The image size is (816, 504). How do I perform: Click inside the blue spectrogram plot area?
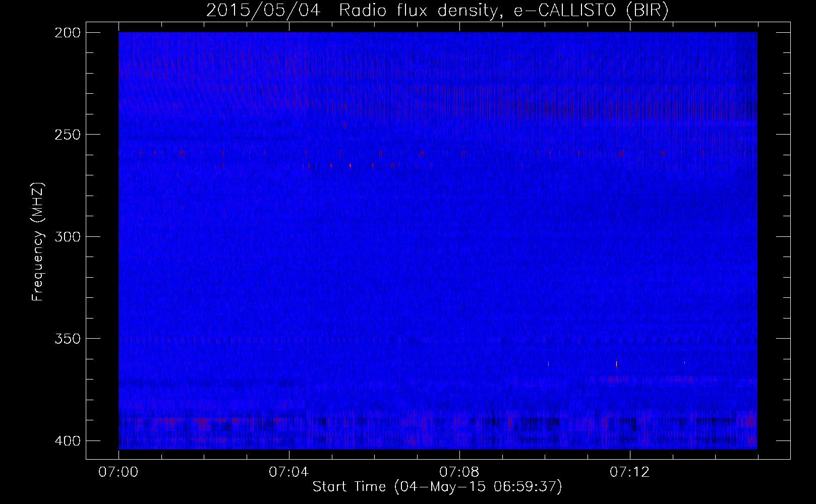438,240
